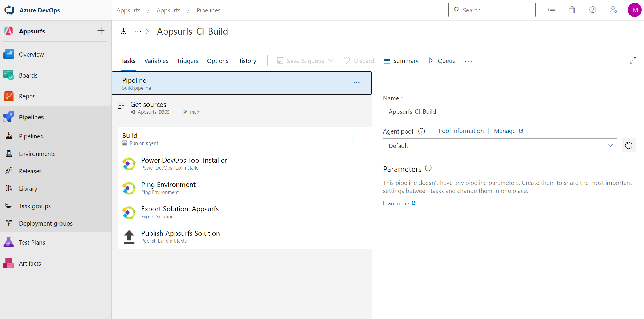Switch to the Tasks tab
The image size is (644, 319).
coord(128,61)
